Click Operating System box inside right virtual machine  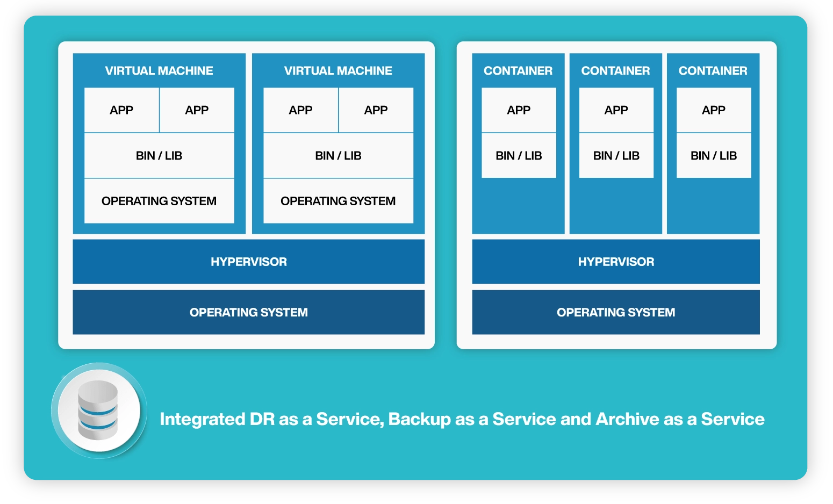(x=338, y=201)
